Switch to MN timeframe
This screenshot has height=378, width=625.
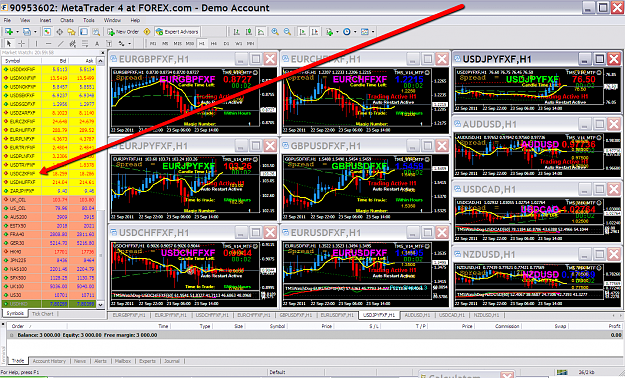tap(251, 43)
